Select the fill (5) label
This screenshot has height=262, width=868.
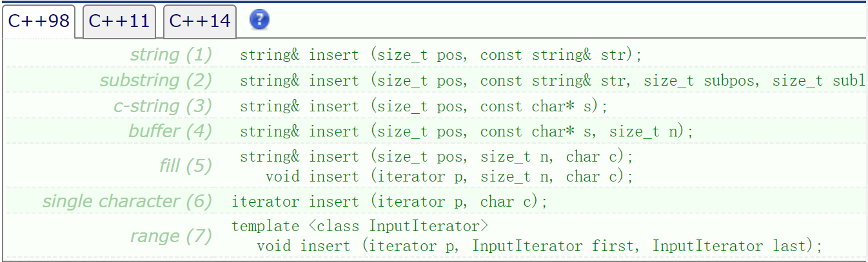coord(185,166)
